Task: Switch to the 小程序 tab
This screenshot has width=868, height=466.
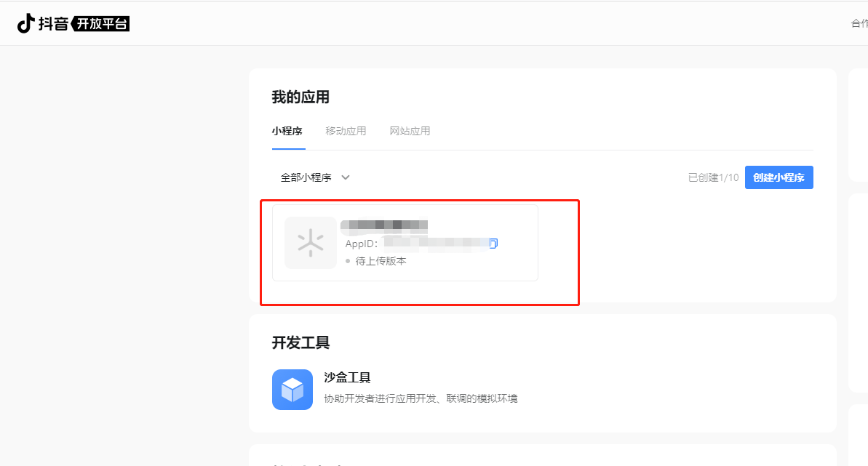Action: pyautogui.click(x=287, y=131)
